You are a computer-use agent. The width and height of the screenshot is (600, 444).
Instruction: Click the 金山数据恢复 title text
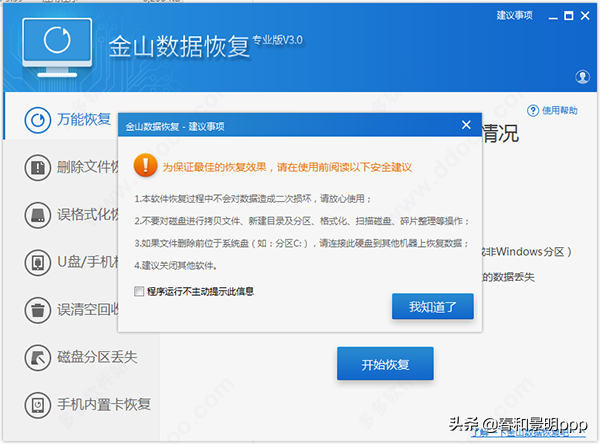pos(179,47)
